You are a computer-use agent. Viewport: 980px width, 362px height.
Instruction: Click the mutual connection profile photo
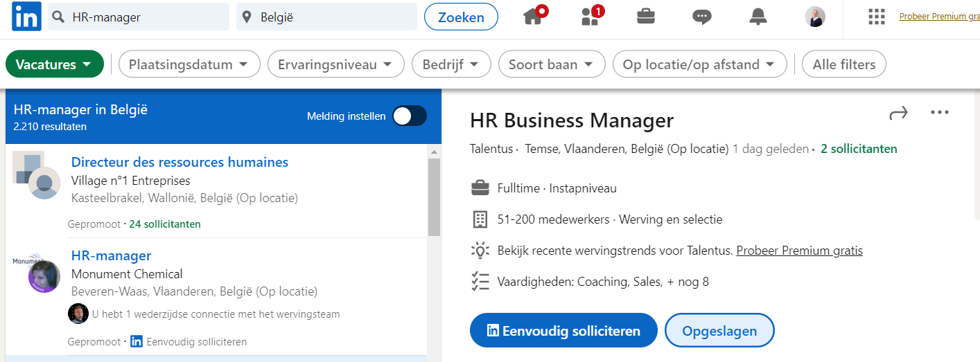[78, 314]
